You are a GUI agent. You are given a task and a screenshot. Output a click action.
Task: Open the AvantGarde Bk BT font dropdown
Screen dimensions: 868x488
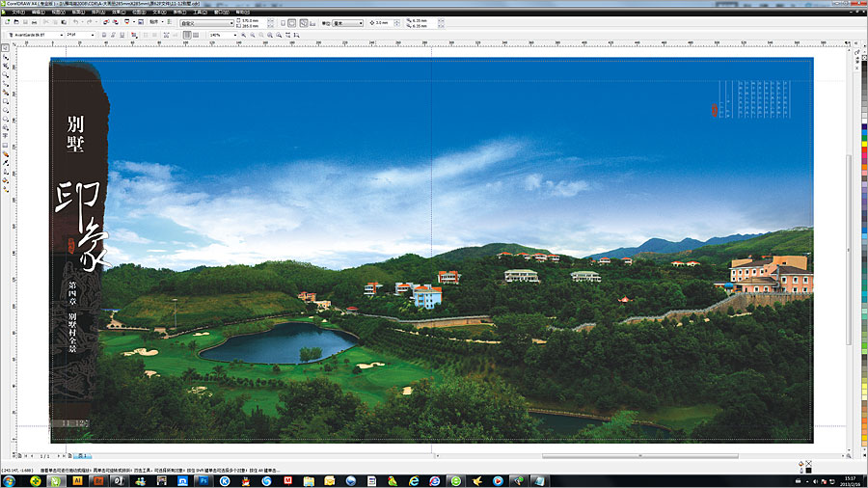pyautogui.click(x=61, y=35)
